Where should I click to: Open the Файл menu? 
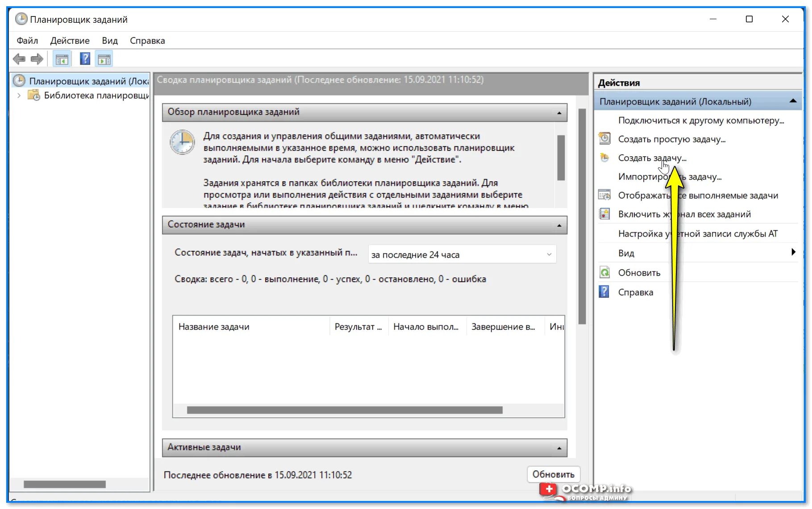(27, 41)
